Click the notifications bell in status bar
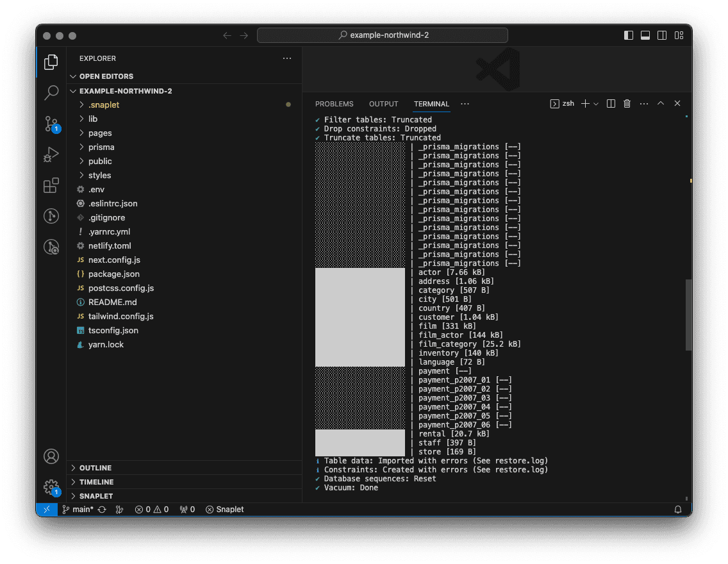This screenshot has height=564, width=728. click(x=678, y=510)
